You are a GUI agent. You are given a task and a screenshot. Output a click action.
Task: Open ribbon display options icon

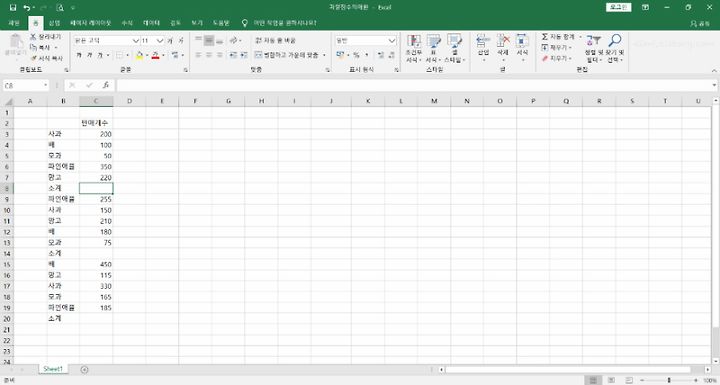point(646,7)
